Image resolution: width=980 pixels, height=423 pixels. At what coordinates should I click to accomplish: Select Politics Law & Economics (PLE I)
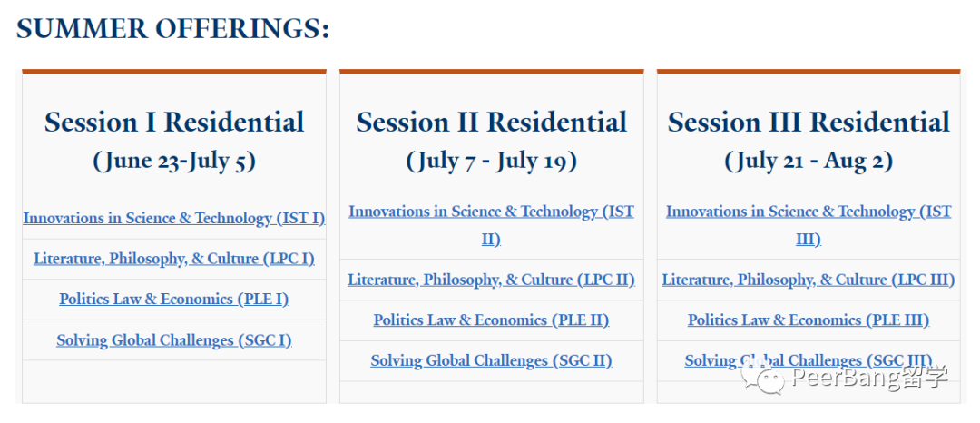(x=173, y=299)
